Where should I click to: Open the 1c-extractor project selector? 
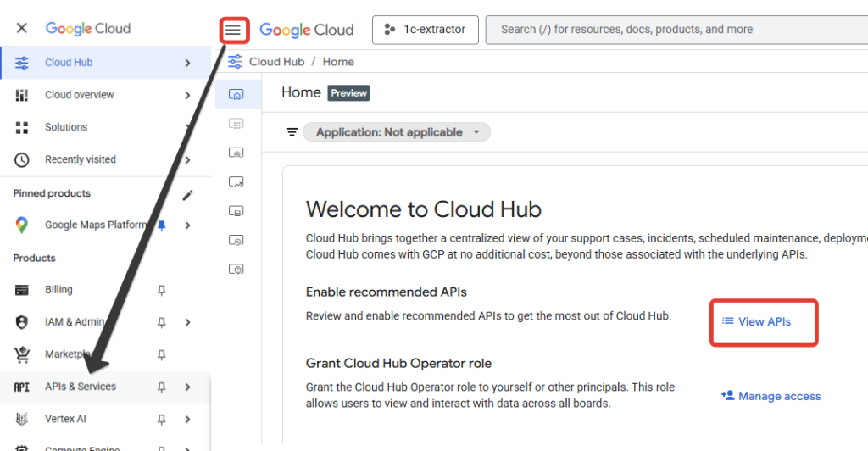(x=425, y=30)
